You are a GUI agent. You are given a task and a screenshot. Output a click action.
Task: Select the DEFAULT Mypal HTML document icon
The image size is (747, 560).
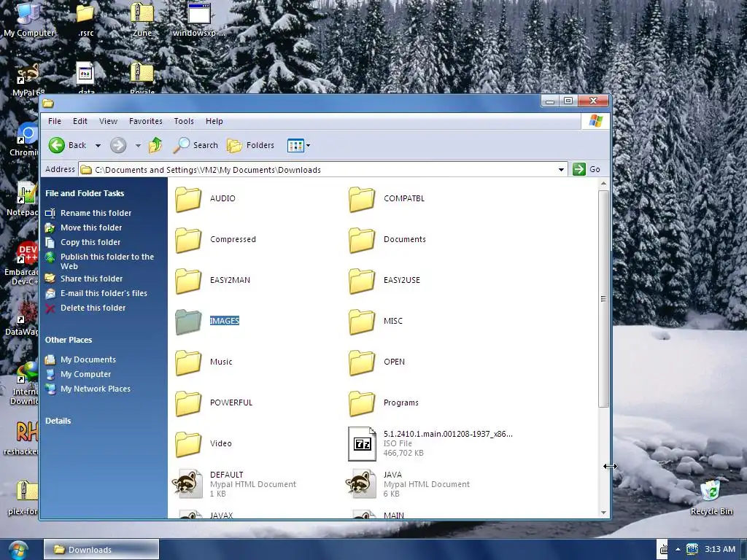[187, 484]
